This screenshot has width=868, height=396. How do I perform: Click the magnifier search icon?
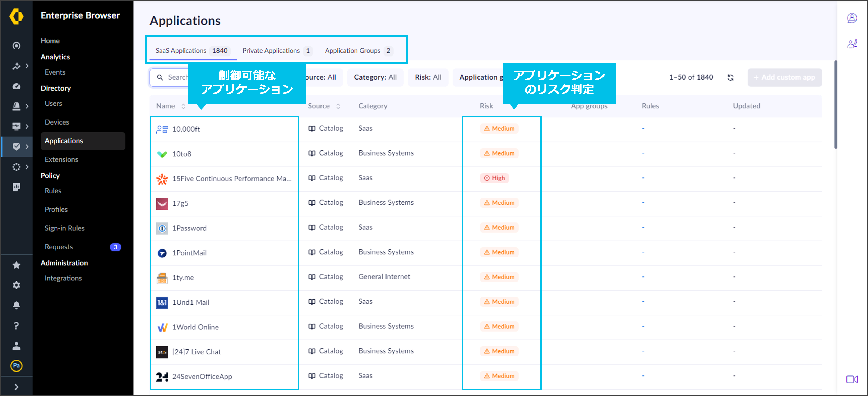(x=160, y=78)
